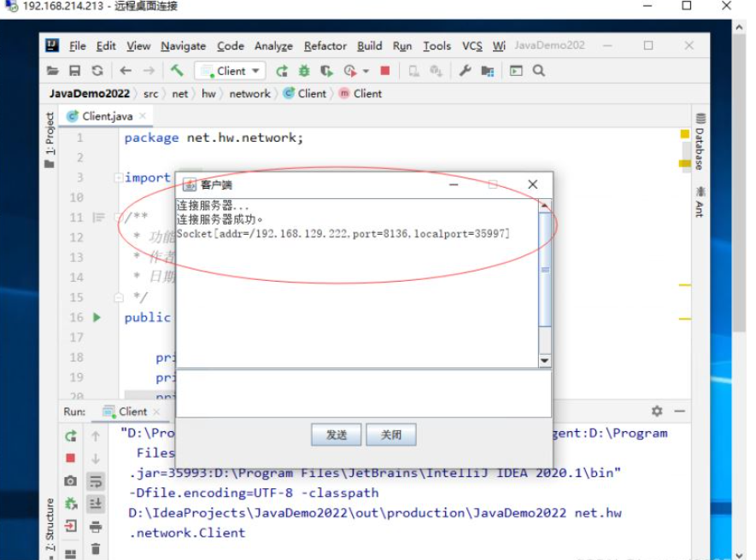Open the File menu

point(77,46)
